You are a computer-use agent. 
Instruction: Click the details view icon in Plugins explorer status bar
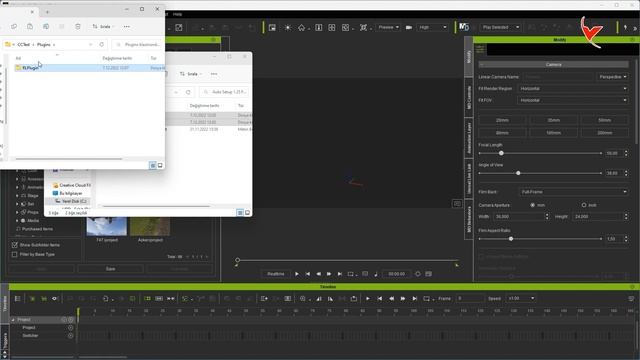coord(153,165)
